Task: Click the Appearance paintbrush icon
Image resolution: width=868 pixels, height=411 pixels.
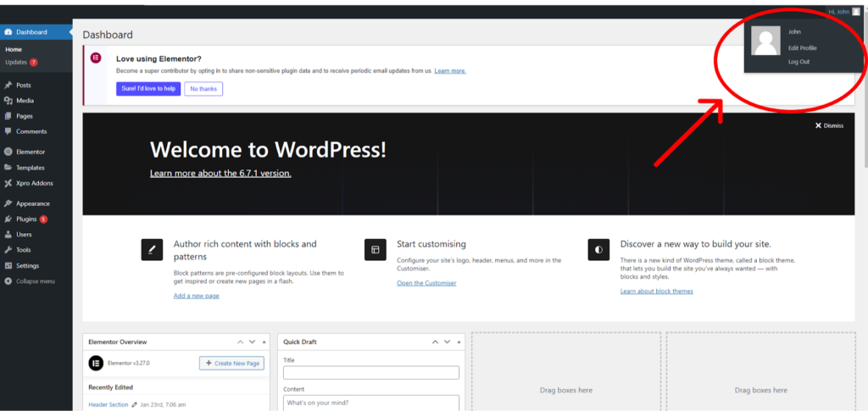Action: pos(8,204)
